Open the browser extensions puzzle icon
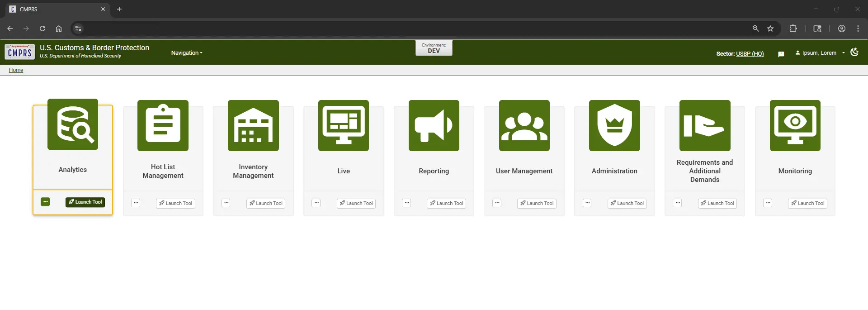The width and height of the screenshot is (868, 310). pyautogui.click(x=793, y=29)
